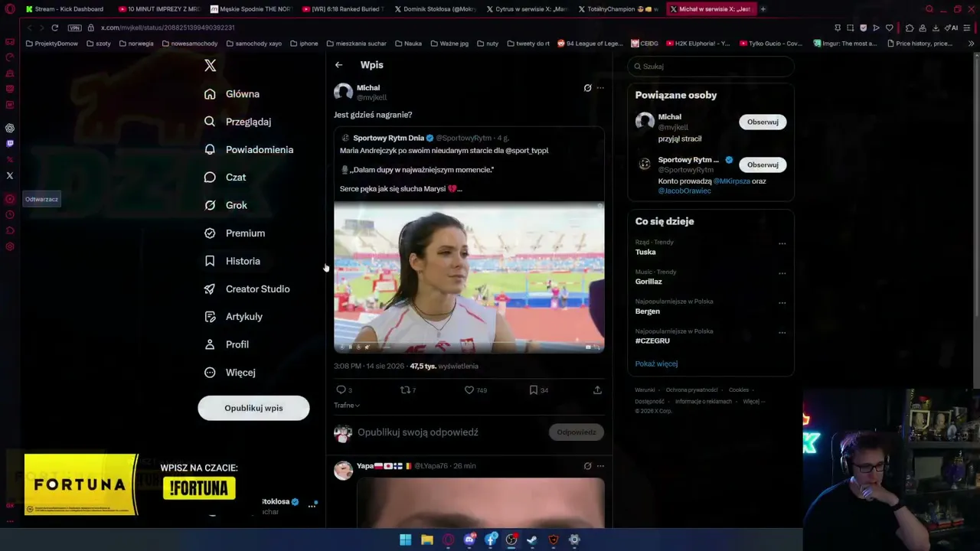Follow Sportowy Rytm Dnia with Obserwuj
980x551 pixels.
pos(763,165)
